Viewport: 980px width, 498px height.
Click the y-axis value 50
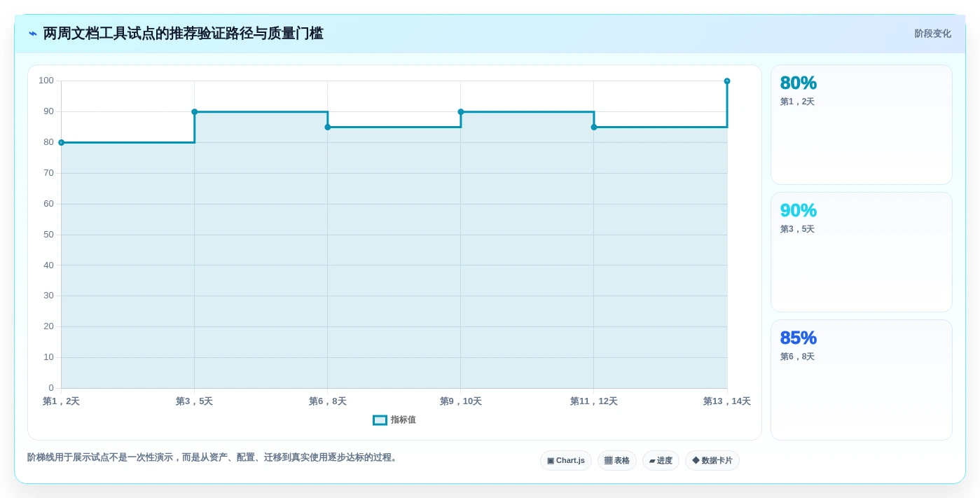point(48,235)
